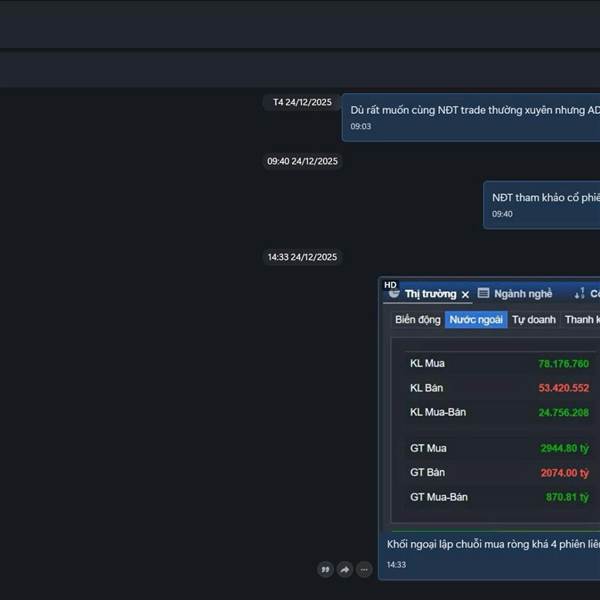The image size is (600, 600).
Task: Click the KL Mua value 78.176.760
Action: click(x=563, y=364)
